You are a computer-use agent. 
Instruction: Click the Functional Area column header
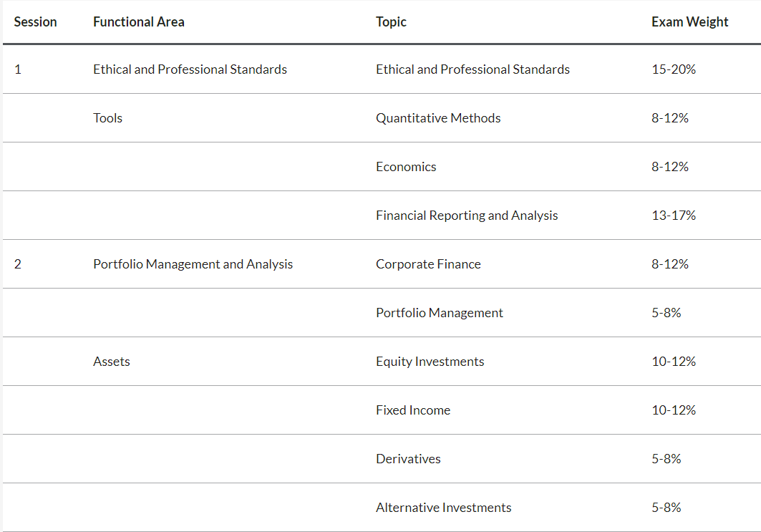tap(139, 22)
